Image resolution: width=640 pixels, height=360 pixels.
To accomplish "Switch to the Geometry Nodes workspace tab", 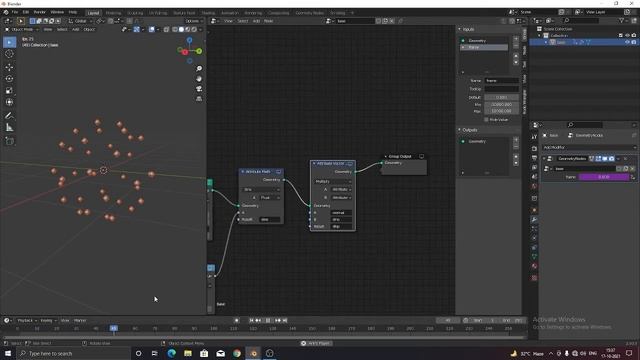I will click(x=309, y=13).
